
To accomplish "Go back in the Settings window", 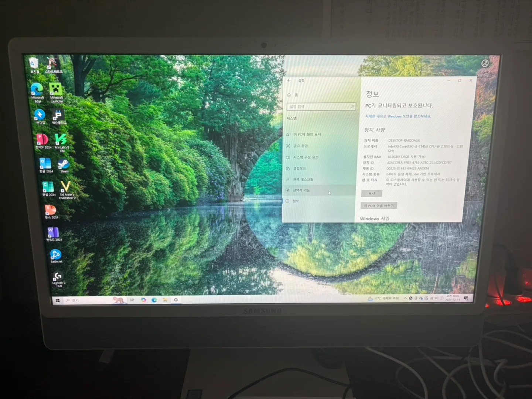I will point(289,80).
